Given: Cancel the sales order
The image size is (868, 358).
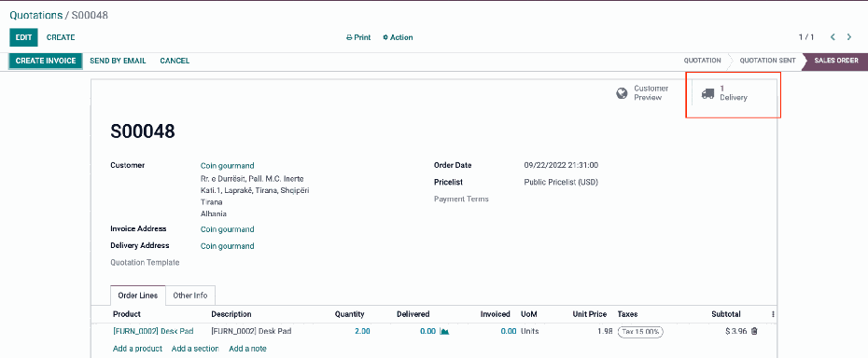Looking at the screenshot, I should 175,61.
